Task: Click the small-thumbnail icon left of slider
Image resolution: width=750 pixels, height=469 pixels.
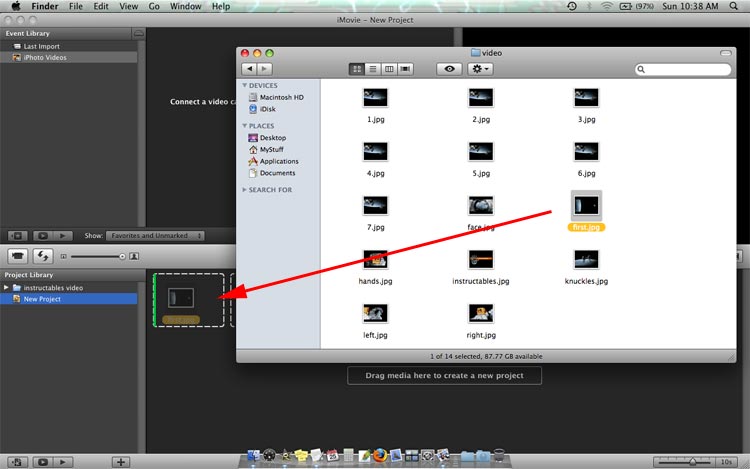Action: coord(64,257)
